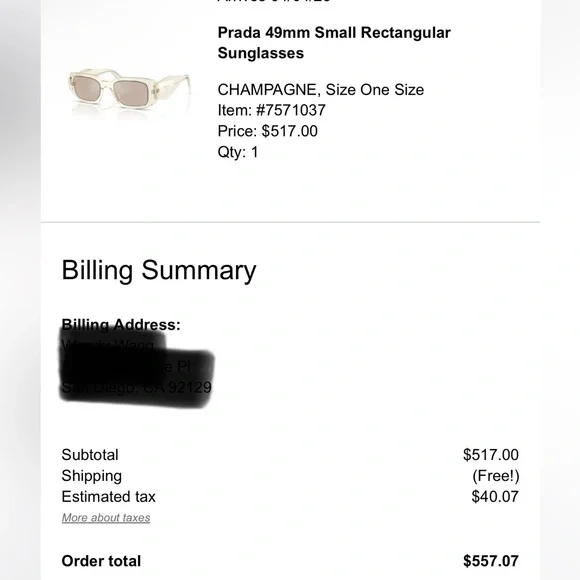The height and width of the screenshot is (580, 580).
Task: Click the $40.07 estimated tax amount
Action: (495, 496)
